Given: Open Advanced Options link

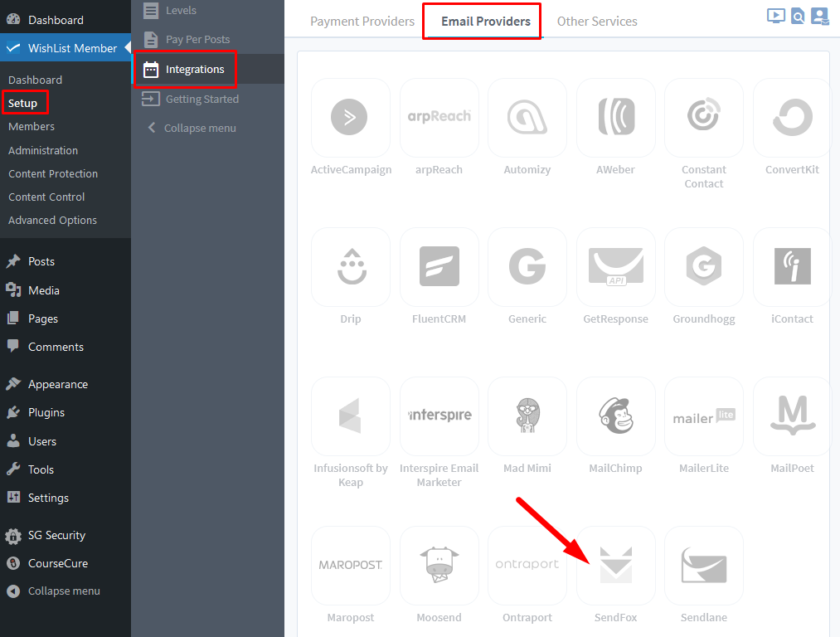Looking at the screenshot, I should pos(52,220).
